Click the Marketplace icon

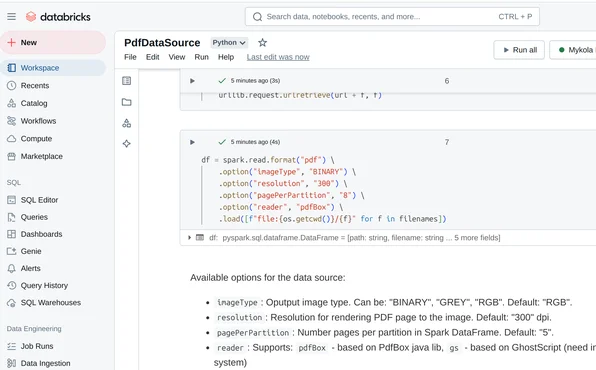coord(12,156)
